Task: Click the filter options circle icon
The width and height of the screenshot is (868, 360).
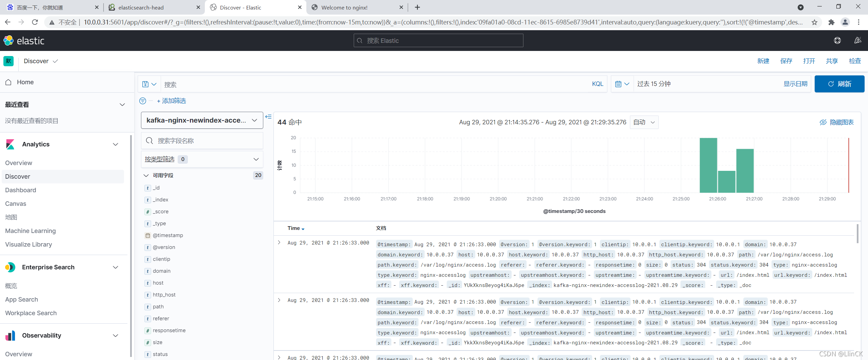Action: pos(143,101)
